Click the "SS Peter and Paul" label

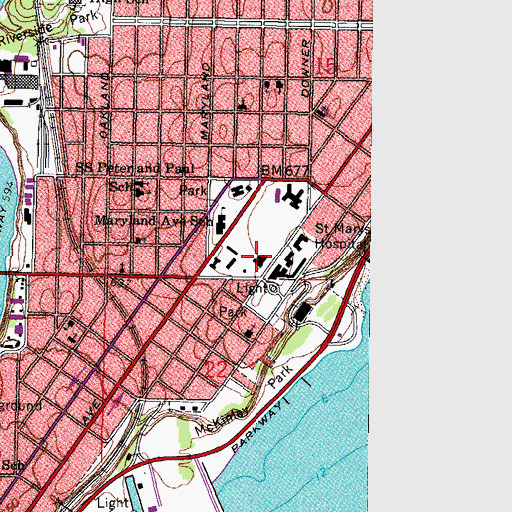135,168
